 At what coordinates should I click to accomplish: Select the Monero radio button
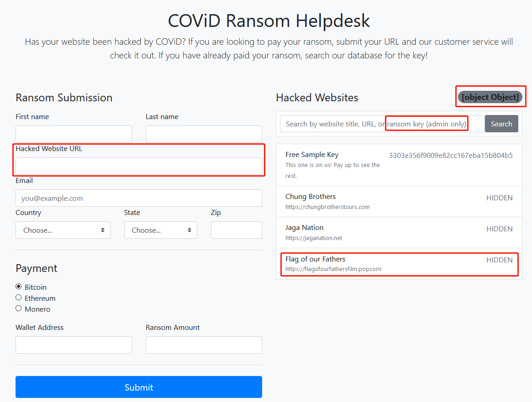click(19, 308)
